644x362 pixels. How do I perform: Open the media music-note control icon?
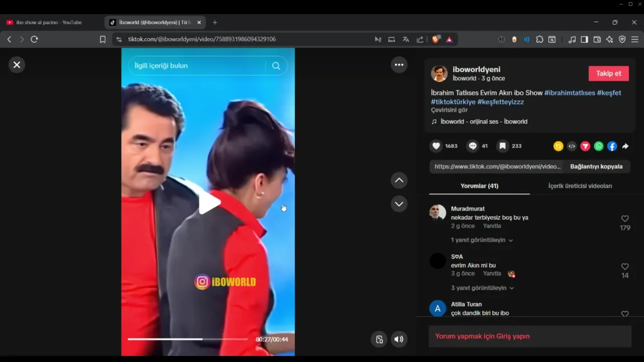pos(572,39)
